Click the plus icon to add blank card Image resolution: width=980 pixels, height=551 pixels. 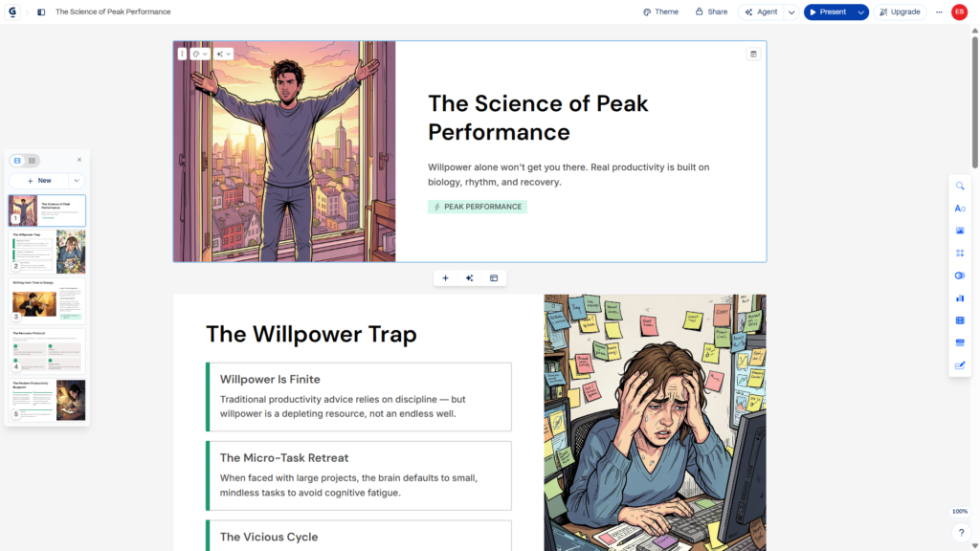446,278
